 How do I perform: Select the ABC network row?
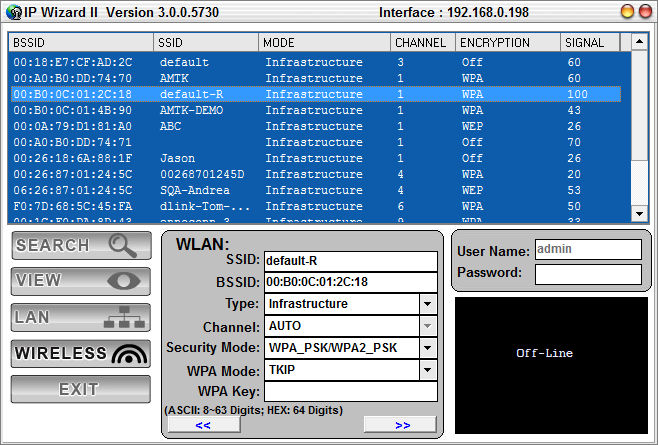[x=316, y=126]
